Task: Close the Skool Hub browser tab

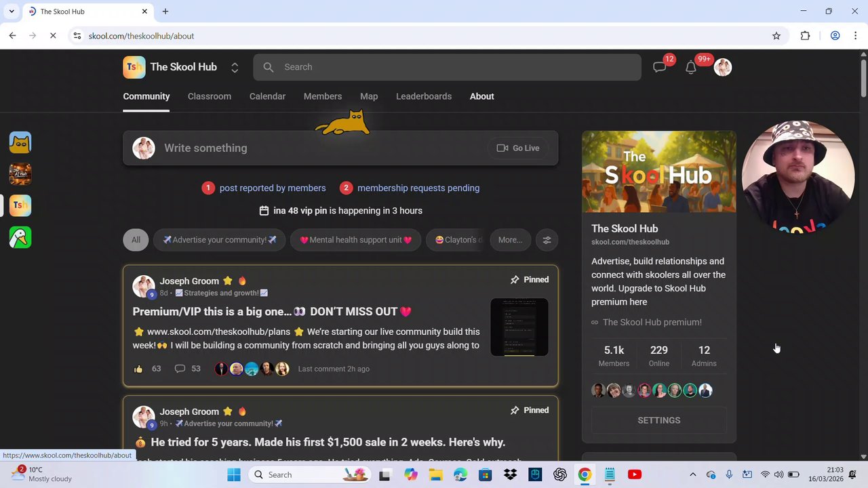Action: (144, 12)
